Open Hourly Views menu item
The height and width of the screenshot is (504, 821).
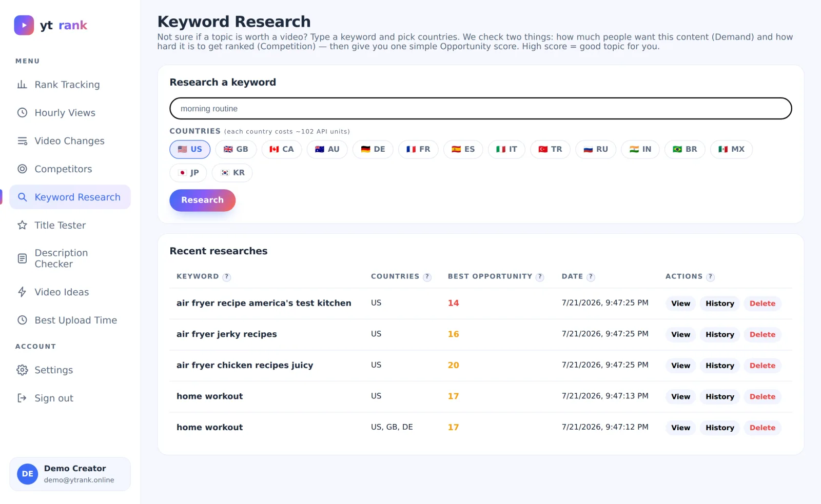(70, 113)
